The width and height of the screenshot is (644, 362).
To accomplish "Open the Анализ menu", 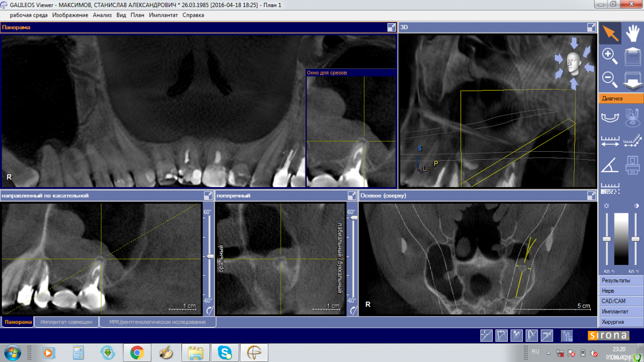I will point(102,15).
